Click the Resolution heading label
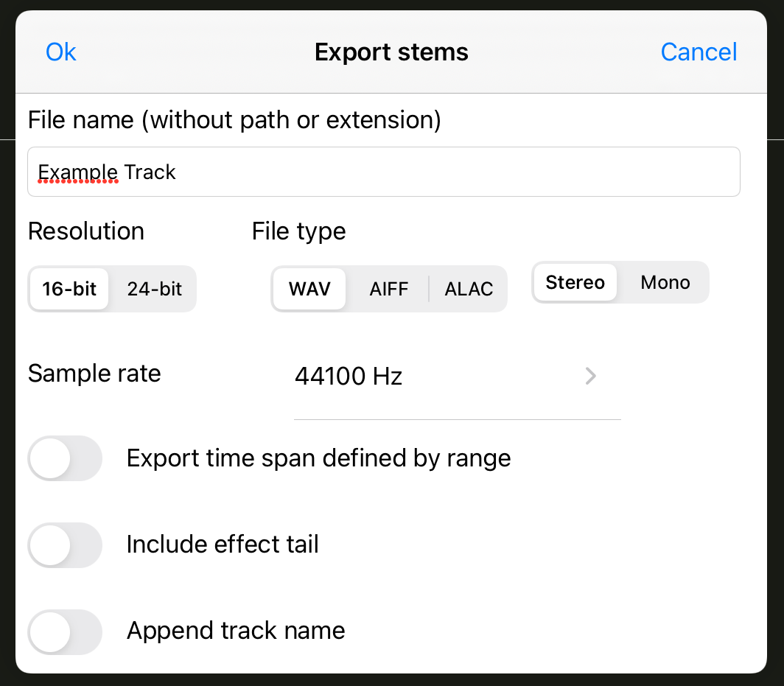The height and width of the screenshot is (686, 784). click(86, 231)
